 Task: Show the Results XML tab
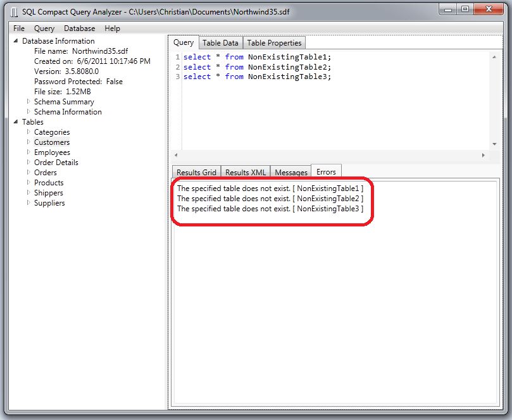pyautogui.click(x=246, y=172)
